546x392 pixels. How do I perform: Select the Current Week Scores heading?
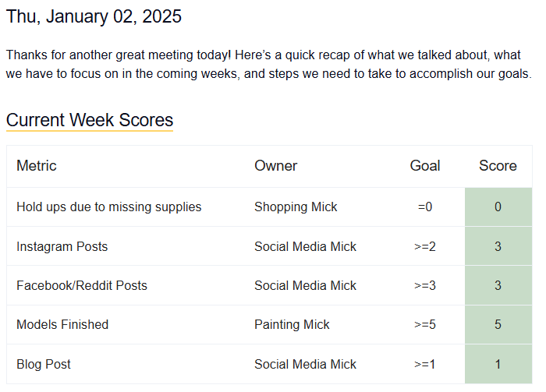(x=90, y=120)
